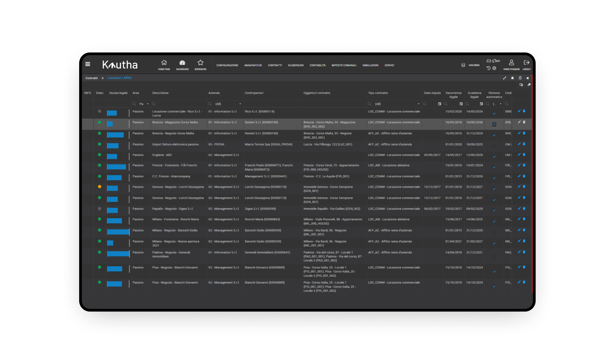Open the hamburger menu

tap(88, 64)
